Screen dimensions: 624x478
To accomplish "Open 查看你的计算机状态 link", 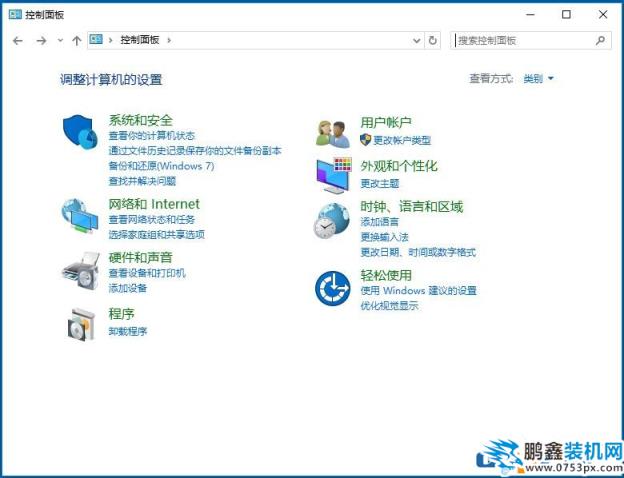I will (152, 136).
